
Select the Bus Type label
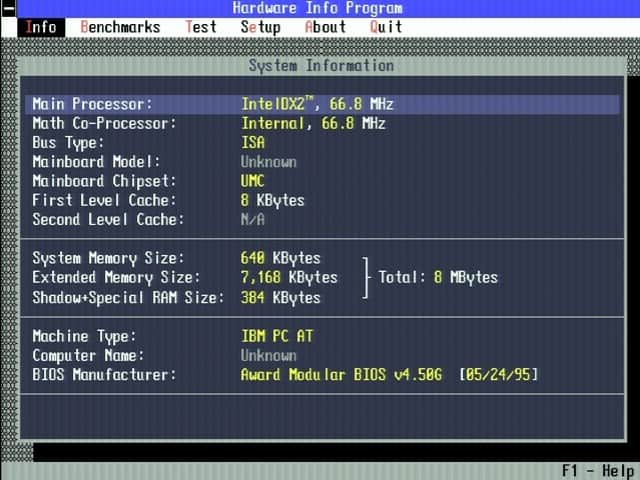tap(68, 143)
